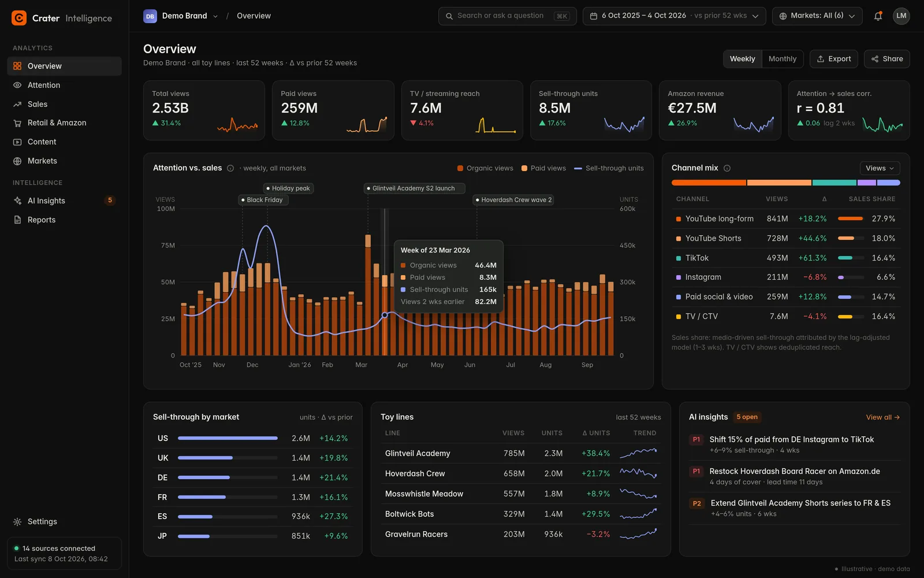Image resolution: width=924 pixels, height=578 pixels.
Task: Toggle Sell-through units legend series
Action: tap(609, 168)
